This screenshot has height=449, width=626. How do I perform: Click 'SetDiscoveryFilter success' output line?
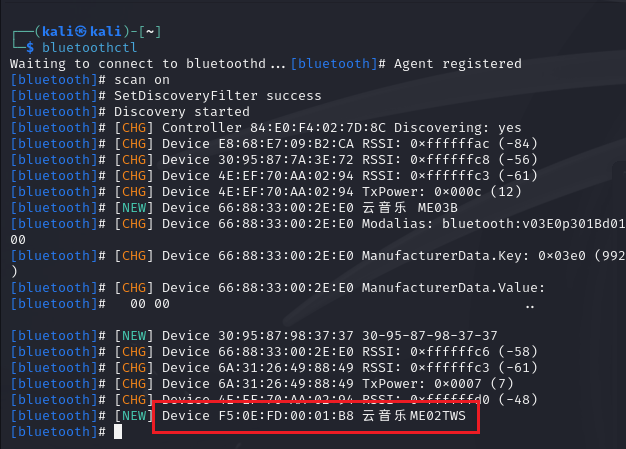(218, 96)
